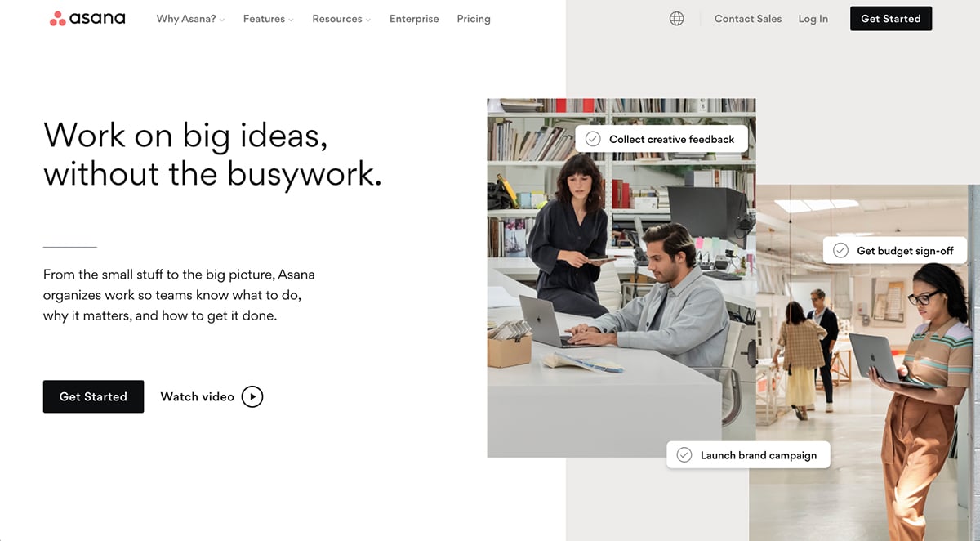
Task: Click the Log In link
Action: click(813, 18)
